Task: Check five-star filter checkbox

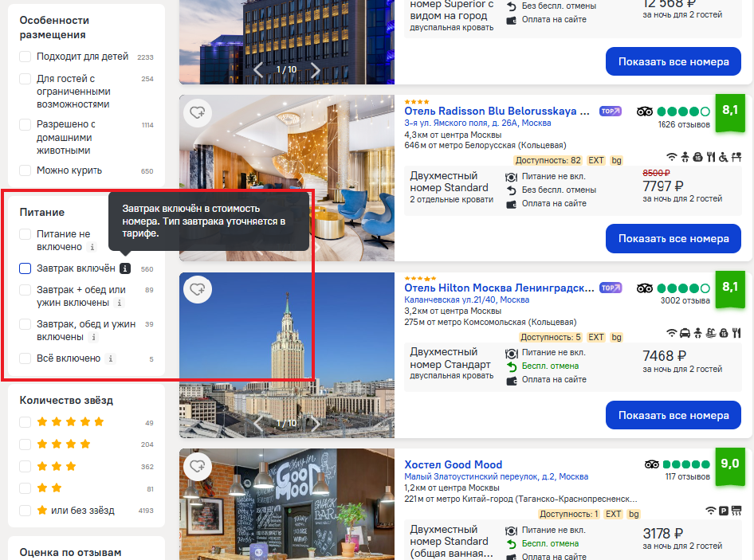Action: coord(25,422)
